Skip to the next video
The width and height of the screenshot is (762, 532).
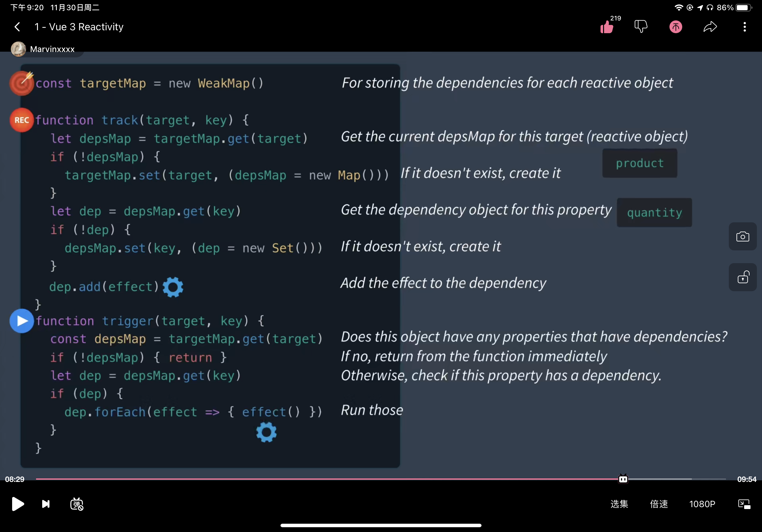click(46, 504)
